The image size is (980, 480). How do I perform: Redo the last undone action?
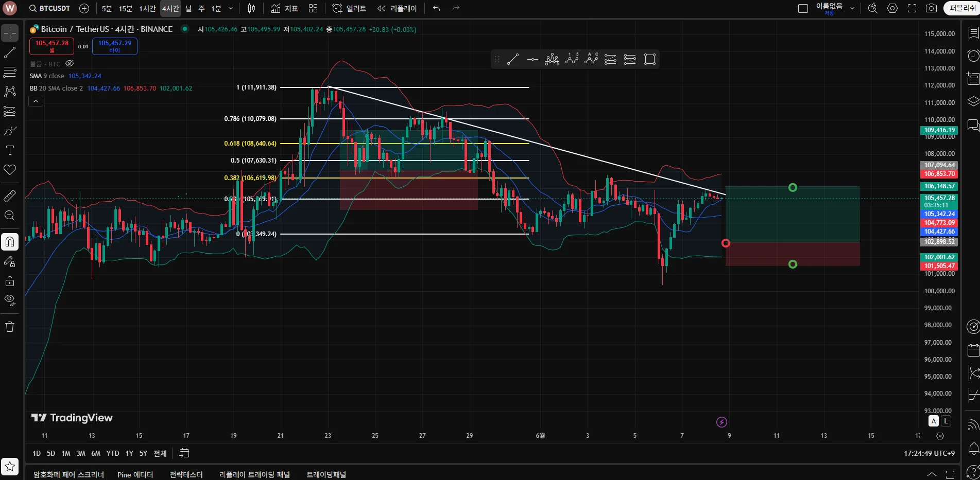click(x=456, y=9)
